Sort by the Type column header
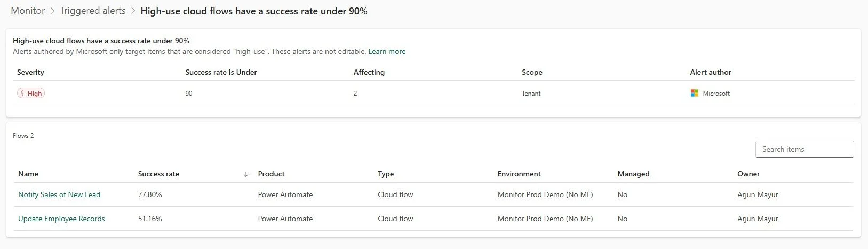 (386, 174)
